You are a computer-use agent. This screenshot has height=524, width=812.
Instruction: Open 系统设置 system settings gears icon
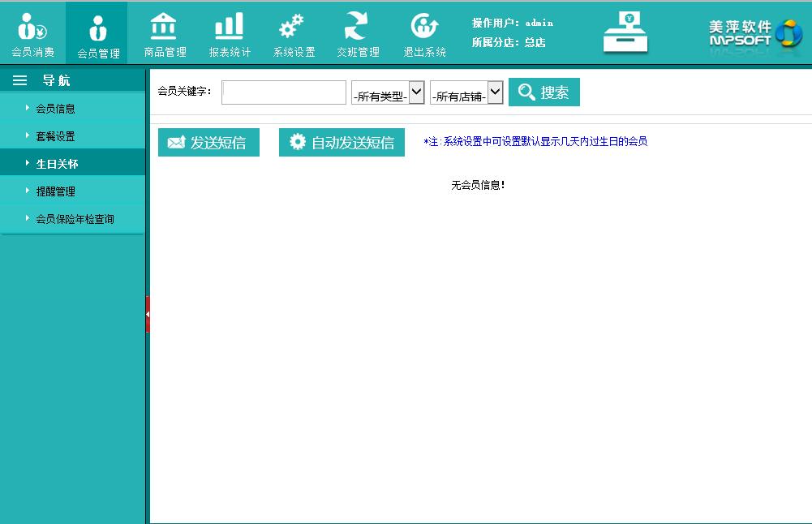[x=293, y=33]
